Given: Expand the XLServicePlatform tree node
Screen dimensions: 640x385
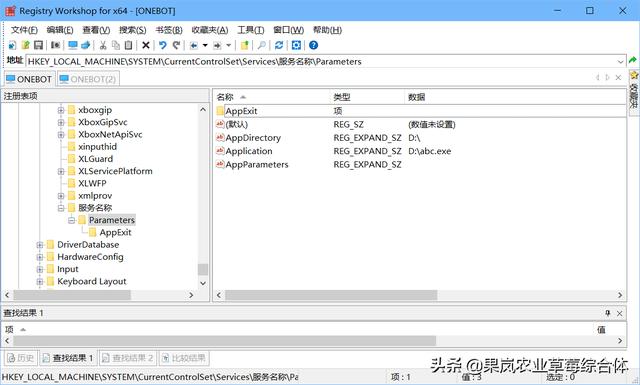Looking at the screenshot, I should (x=61, y=171).
